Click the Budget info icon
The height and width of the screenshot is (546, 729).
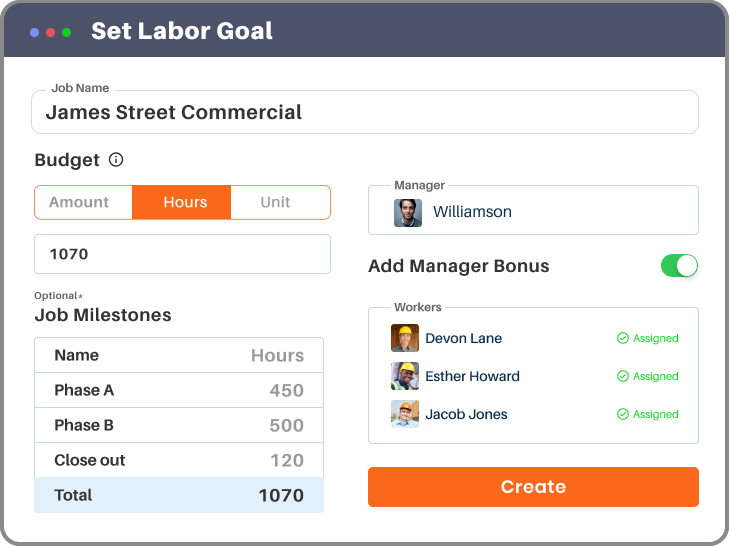point(116,160)
